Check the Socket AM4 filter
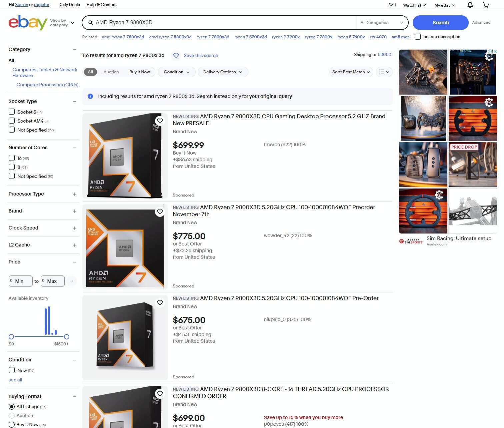 pyautogui.click(x=12, y=121)
